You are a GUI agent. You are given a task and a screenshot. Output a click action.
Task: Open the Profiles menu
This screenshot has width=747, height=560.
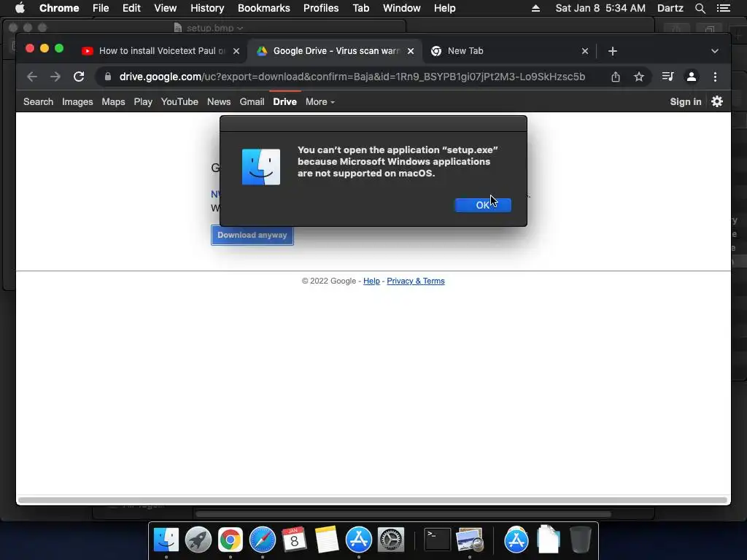tap(321, 8)
